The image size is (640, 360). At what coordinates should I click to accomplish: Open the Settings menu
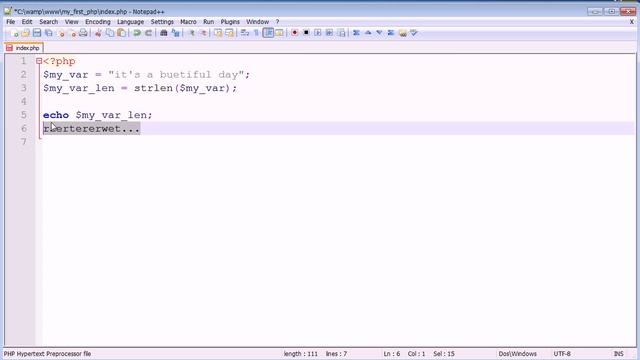point(162,22)
